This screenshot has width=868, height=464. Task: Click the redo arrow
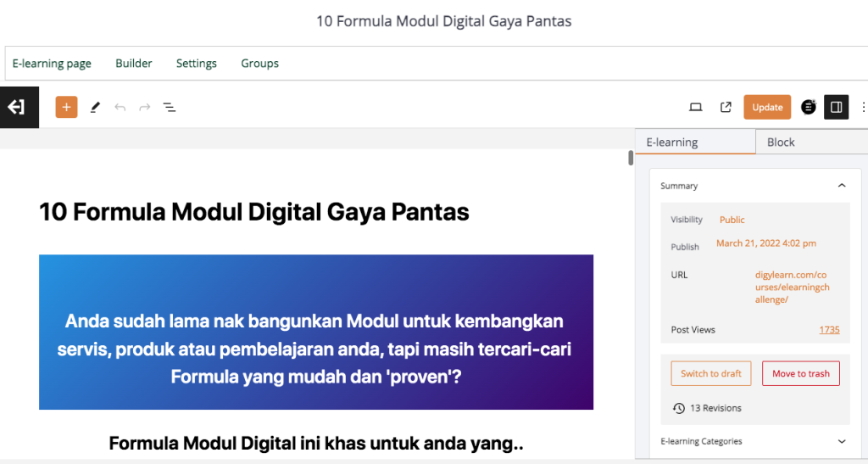tap(145, 108)
